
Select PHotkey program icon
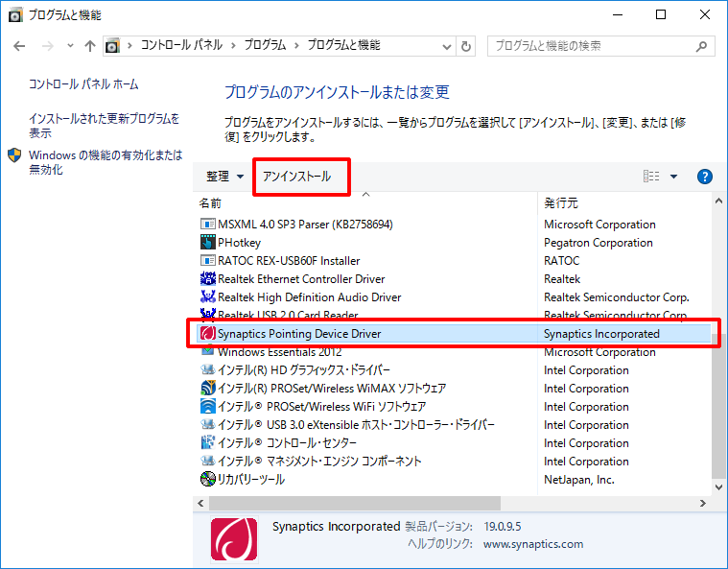coord(207,243)
